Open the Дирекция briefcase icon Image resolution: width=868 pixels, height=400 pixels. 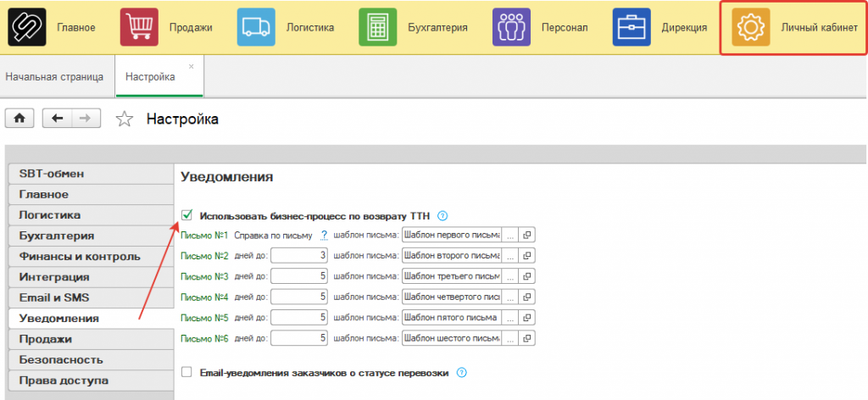(632, 27)
